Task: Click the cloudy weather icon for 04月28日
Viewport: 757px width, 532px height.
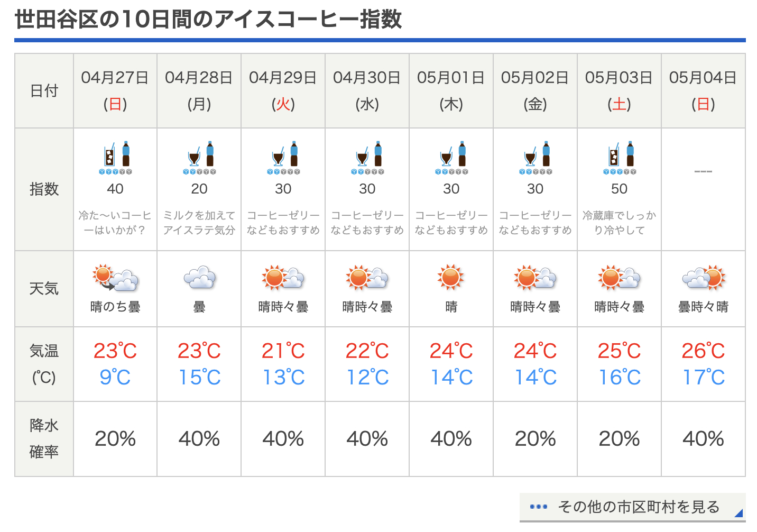Action: [199, 278]
